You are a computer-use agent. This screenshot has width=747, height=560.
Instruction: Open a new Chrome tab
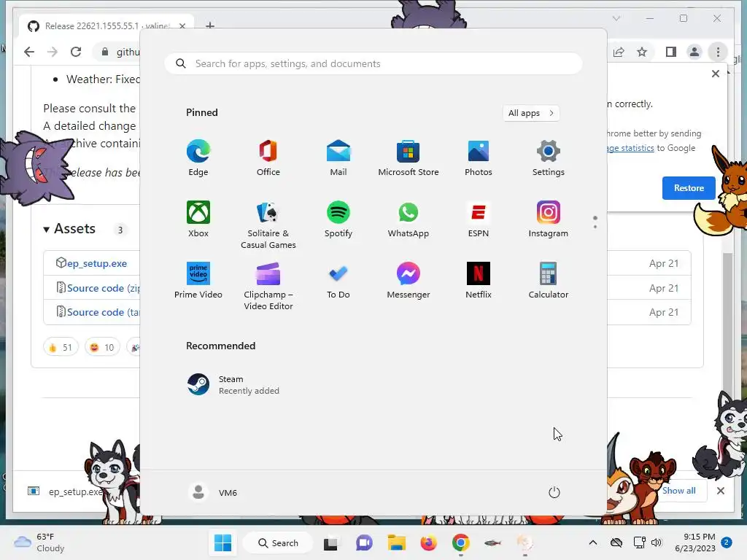210,25
